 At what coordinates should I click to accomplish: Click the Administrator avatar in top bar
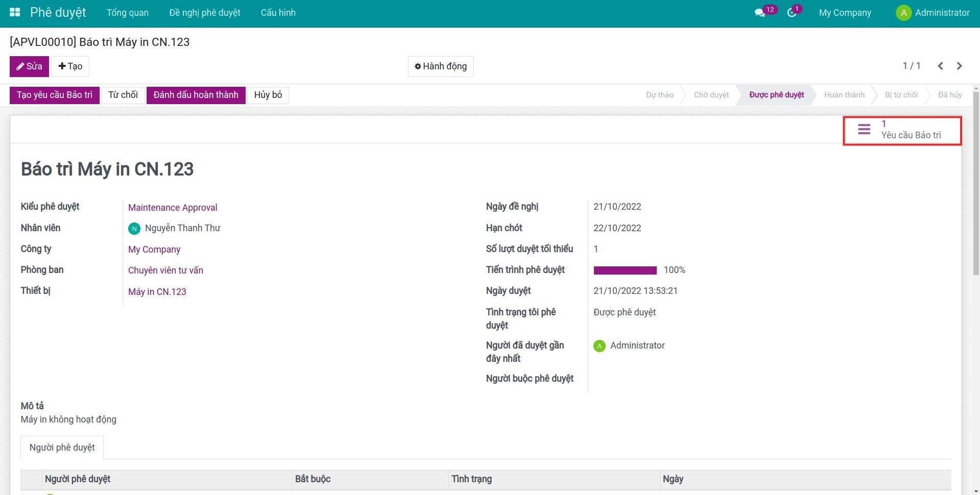[903, 13]
